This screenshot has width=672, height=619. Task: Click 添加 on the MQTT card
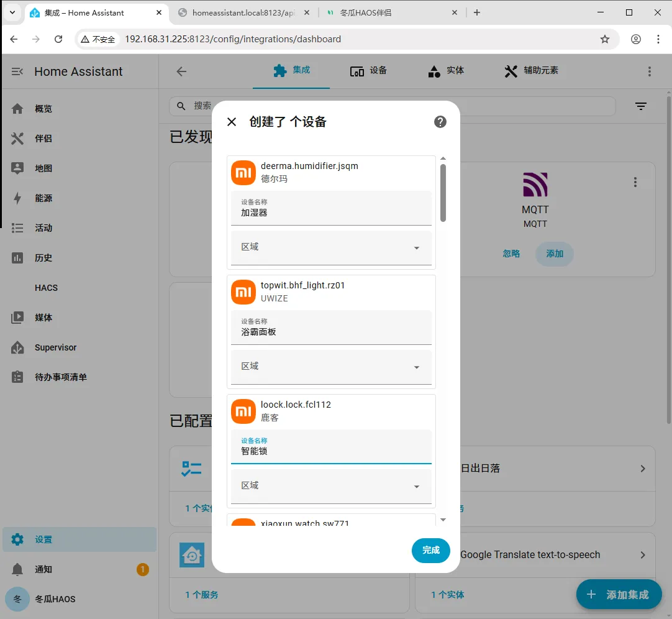(x=554, y=254)
